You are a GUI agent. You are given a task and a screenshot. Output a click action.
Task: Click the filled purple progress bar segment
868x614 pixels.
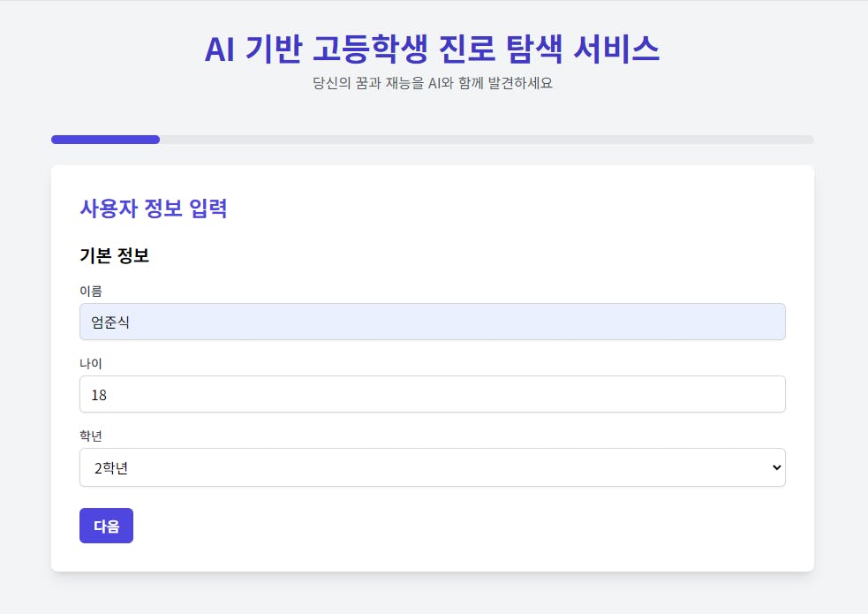click(x=105, y=140)
